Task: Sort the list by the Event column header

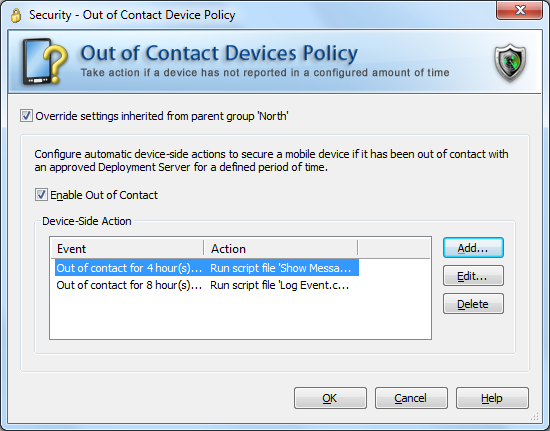Action: click(127, 249)
